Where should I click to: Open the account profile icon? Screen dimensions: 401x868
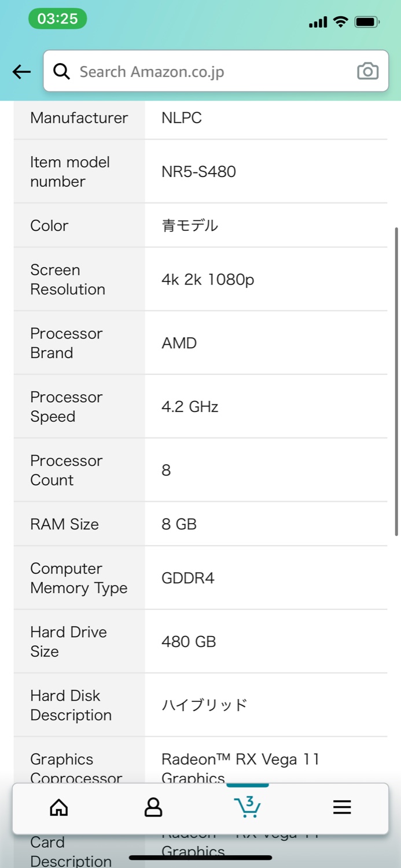point(153,807)
